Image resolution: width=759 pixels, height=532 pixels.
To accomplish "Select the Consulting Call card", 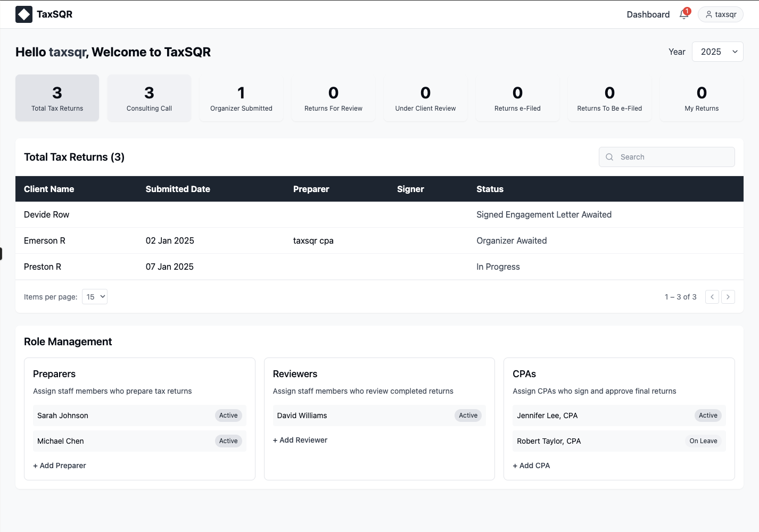I will coord(149,98).
